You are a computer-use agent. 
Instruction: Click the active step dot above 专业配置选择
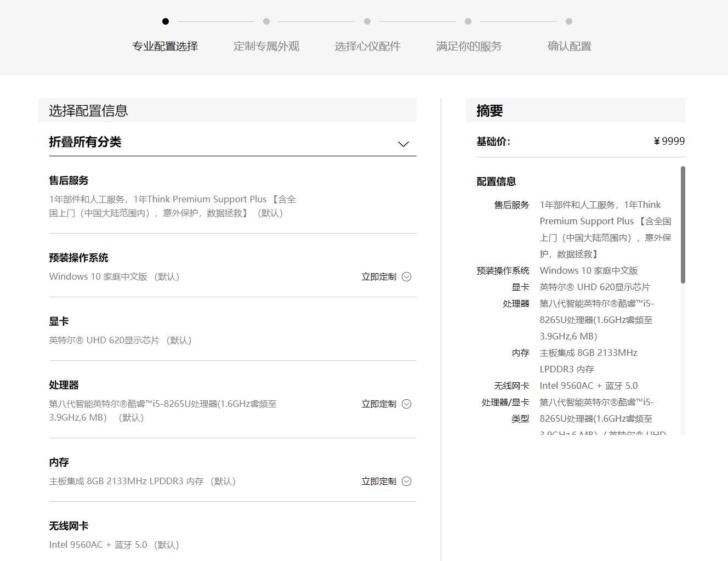click(166, 21)
